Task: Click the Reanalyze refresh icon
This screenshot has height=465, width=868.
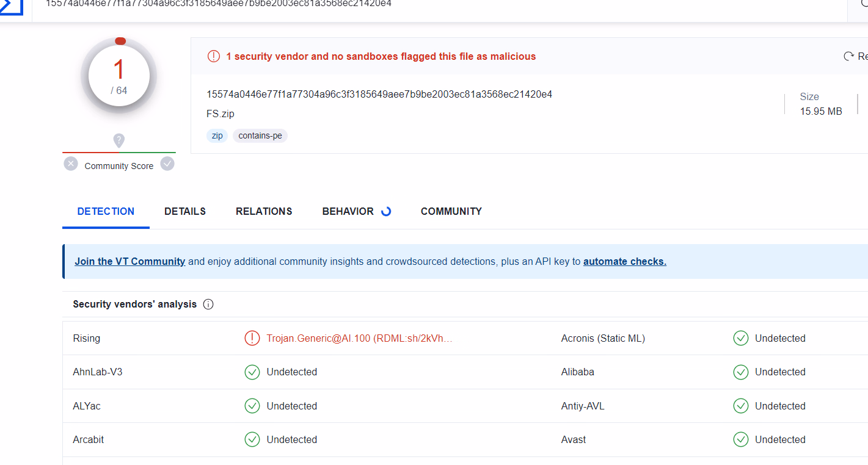Action: [848, 56]
